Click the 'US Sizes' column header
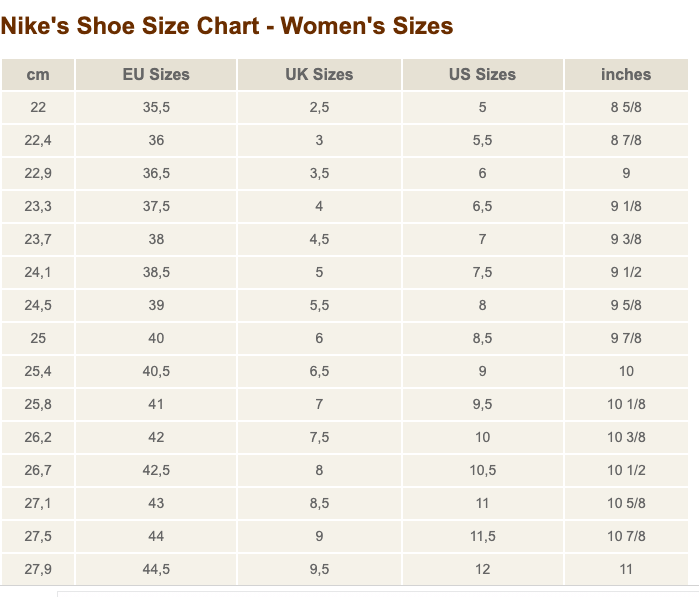 [482, 74]
